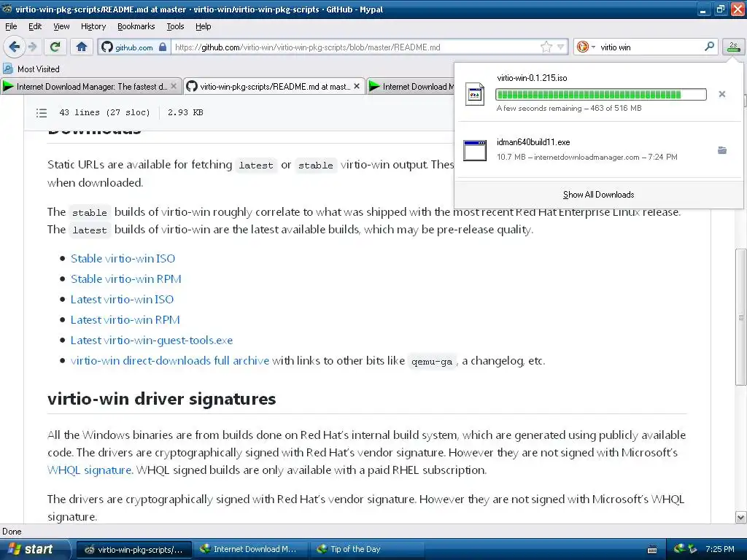Open the Stable virtio-win ISO link

coord(123,258)
